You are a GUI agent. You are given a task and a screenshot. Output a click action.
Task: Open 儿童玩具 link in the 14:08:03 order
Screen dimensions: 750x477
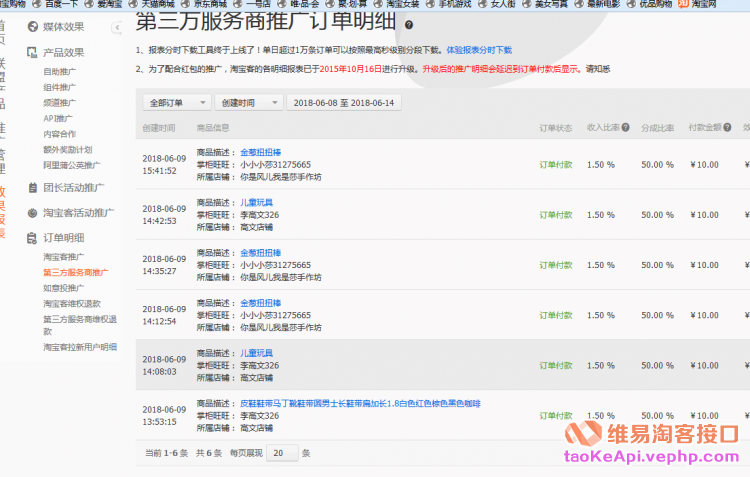pyautogui.click(x=256, y=353)
